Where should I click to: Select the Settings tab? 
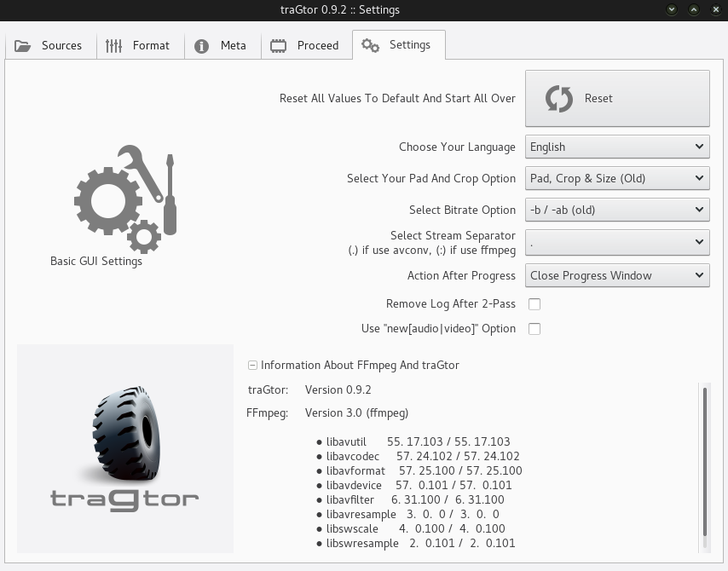click(x=399, y=44)
